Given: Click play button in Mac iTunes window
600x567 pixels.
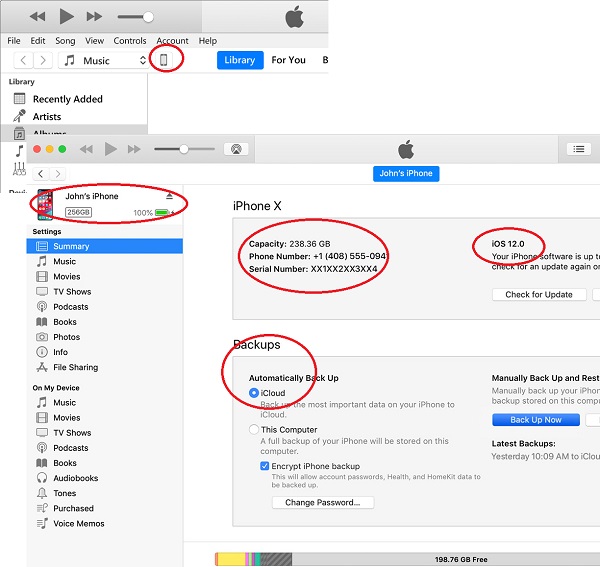Looking at the screenshot, I should tap(111, 149).
